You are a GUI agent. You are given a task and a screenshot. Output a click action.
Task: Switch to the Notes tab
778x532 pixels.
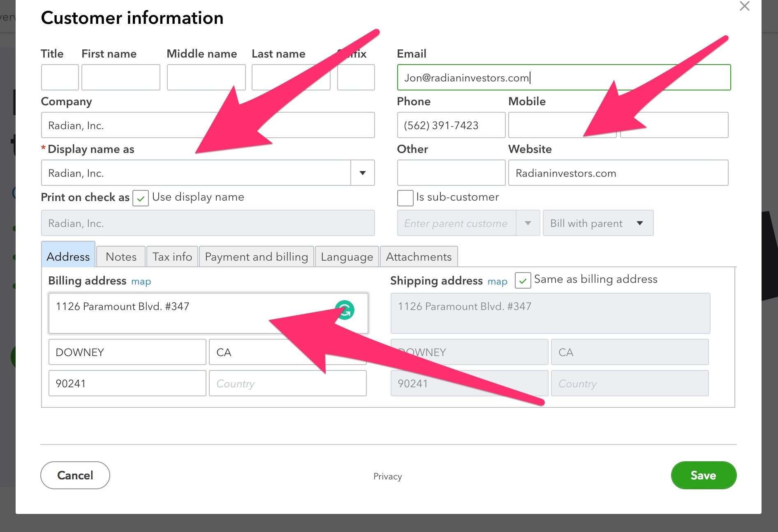121,257
